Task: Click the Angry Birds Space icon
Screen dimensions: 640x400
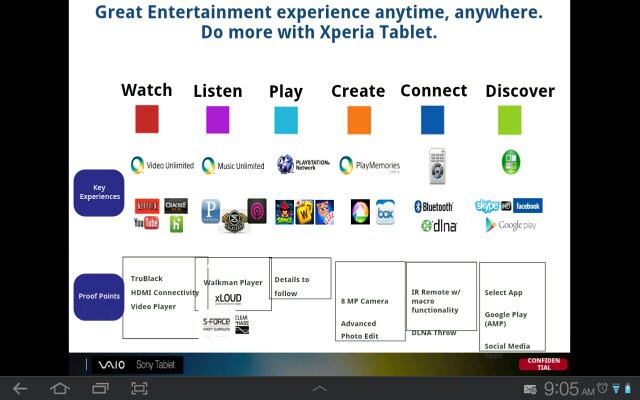Action: tap(284, 212)
